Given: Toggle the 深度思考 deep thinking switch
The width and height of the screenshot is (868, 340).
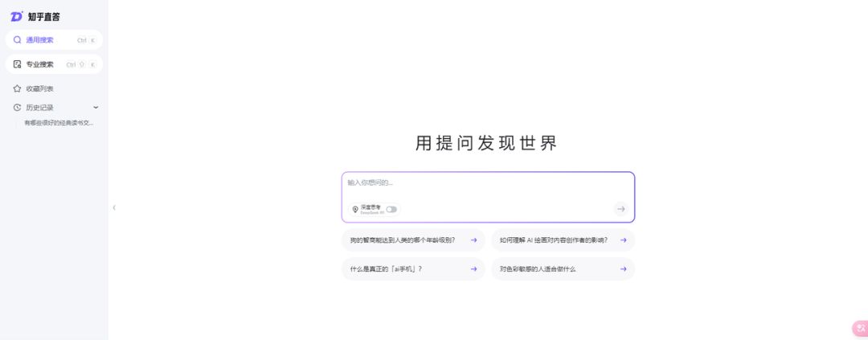Looking at the screenshot, I should pyautogui.click(x=391, y=209).
